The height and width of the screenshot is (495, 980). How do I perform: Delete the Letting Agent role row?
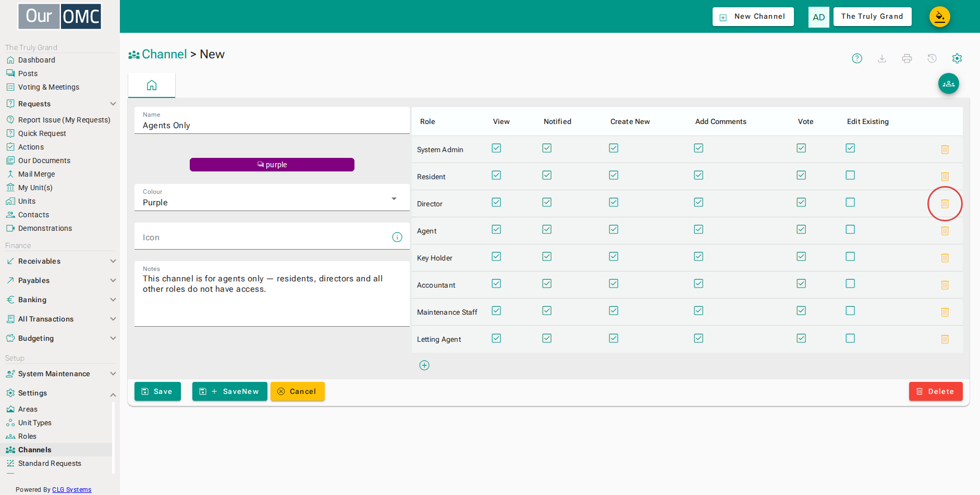coord(945,339)
